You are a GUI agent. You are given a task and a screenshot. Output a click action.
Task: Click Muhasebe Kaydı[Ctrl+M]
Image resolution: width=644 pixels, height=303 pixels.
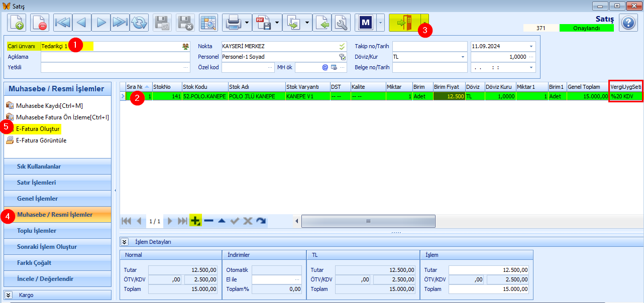(x=49, y=106)
